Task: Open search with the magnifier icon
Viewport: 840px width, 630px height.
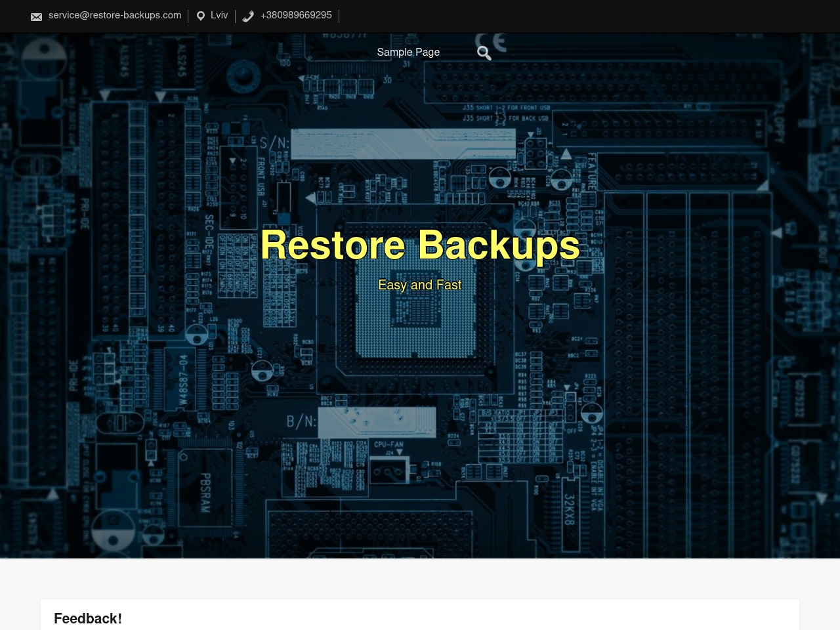Action: click(x=484, y=53)
